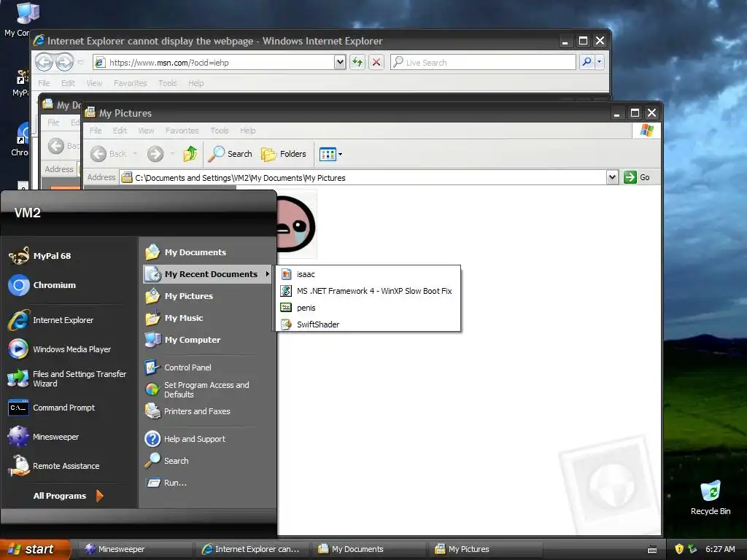
Task: Open Minesweeper from Start menu
Action: [43, 437]
